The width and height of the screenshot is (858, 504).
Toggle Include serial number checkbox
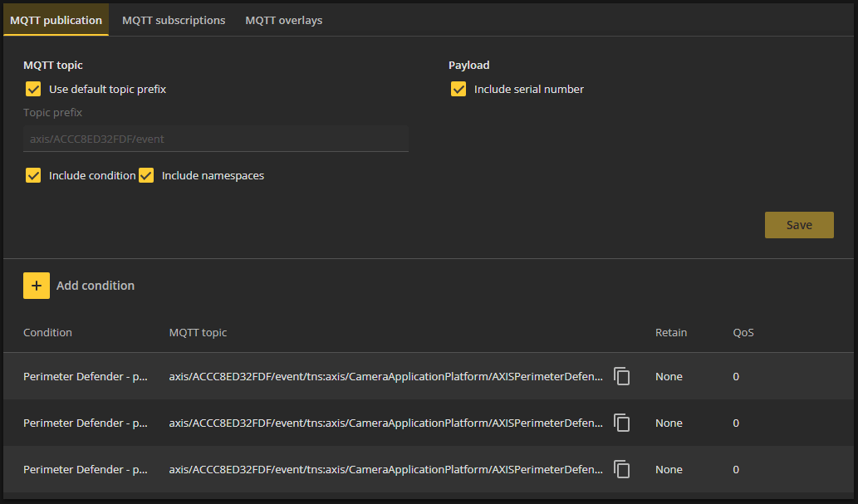(458, 89)
